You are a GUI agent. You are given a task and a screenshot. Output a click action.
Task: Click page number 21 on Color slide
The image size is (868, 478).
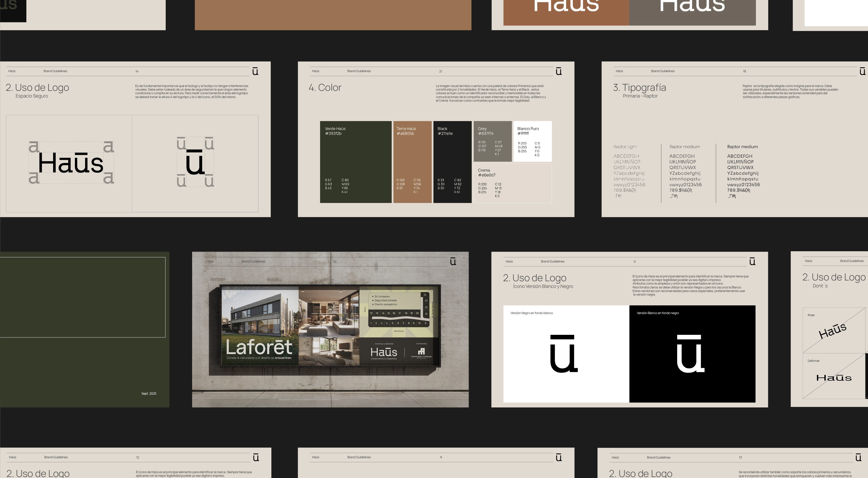click(441, 72)
